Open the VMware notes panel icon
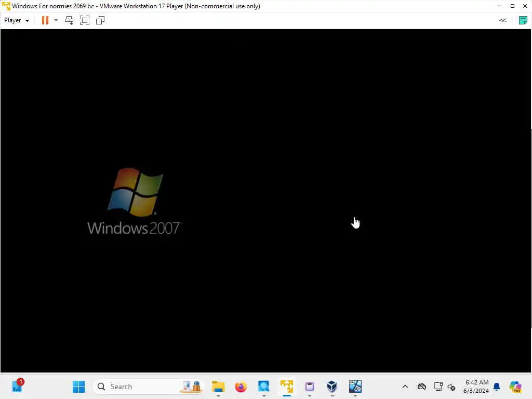The width and height of the screenshot is (532, 399). 523,20
